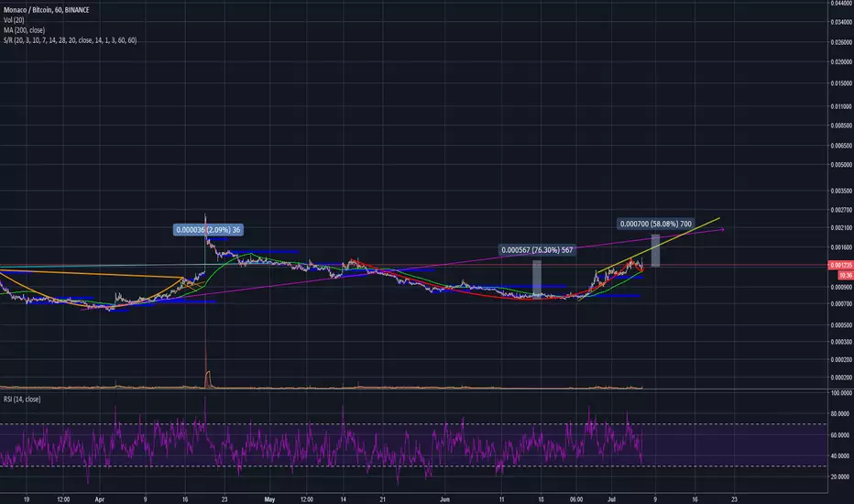Click the 06:00 label on time axis
Screen dimensions: 854x504
pos(576,499)
